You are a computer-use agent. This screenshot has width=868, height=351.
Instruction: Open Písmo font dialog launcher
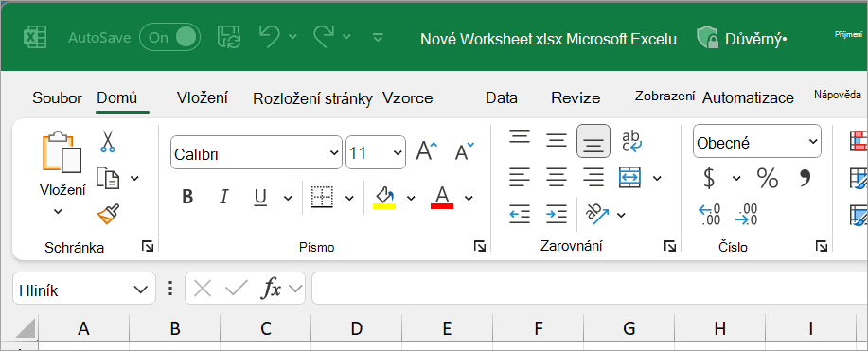pos(480,246)
